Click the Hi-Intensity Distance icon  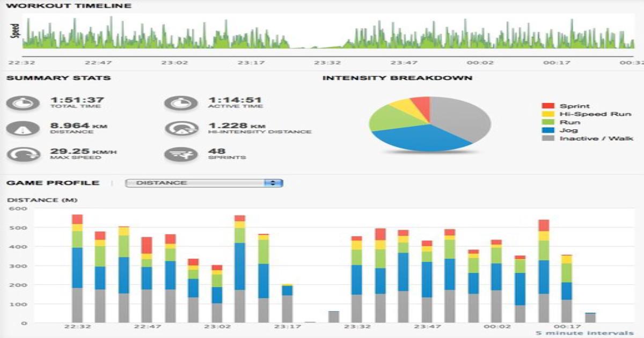click(181, 129)
